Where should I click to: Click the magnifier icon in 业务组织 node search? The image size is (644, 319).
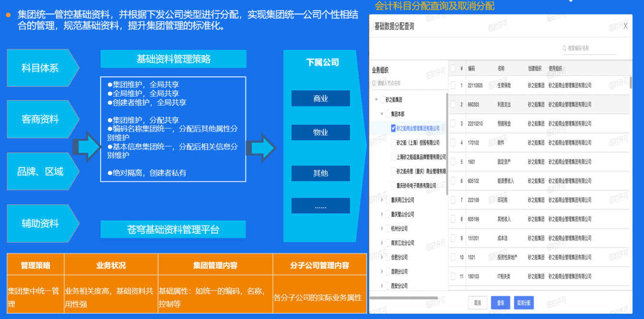tap(375, 83)
